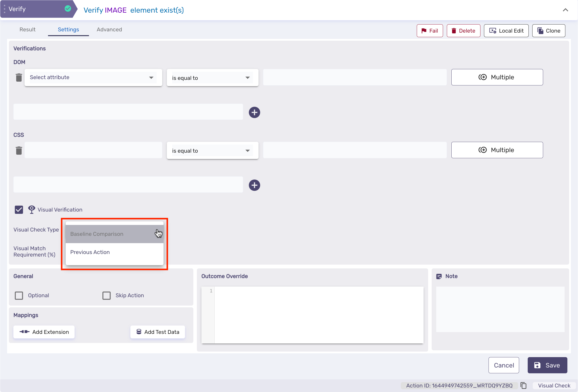Click the Action ID text in status bar
This screenshot has height=392, width=578.
tap(459, 385)
